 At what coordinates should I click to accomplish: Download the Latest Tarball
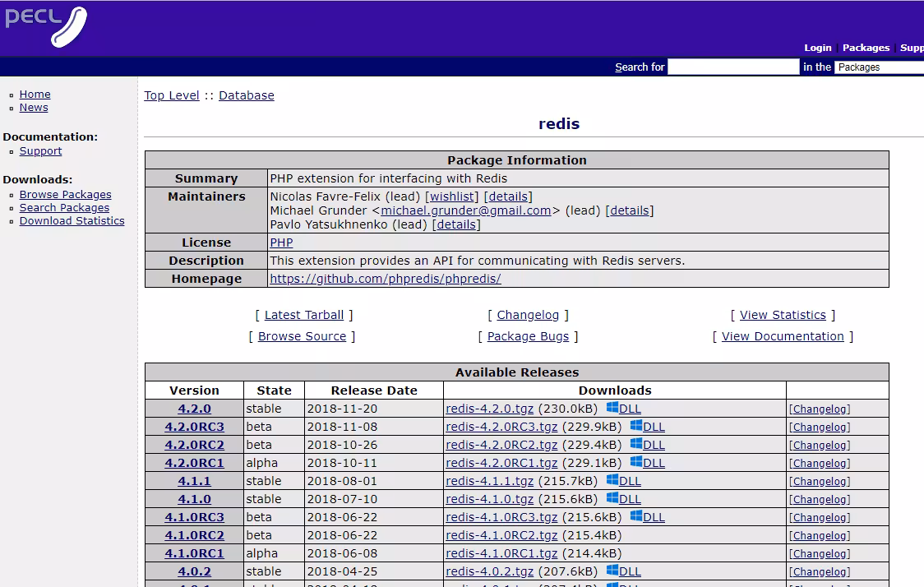(304, 315)
